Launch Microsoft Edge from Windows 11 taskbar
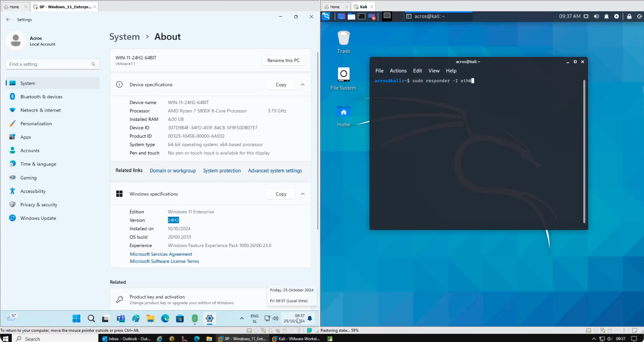 point(165,319)
